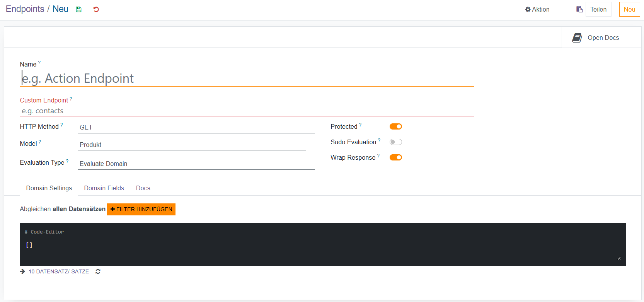Viewport: 644px width, 302px height.
Task: Go back to Endpoints breadcrumb
Action: (x=25, y=9)
